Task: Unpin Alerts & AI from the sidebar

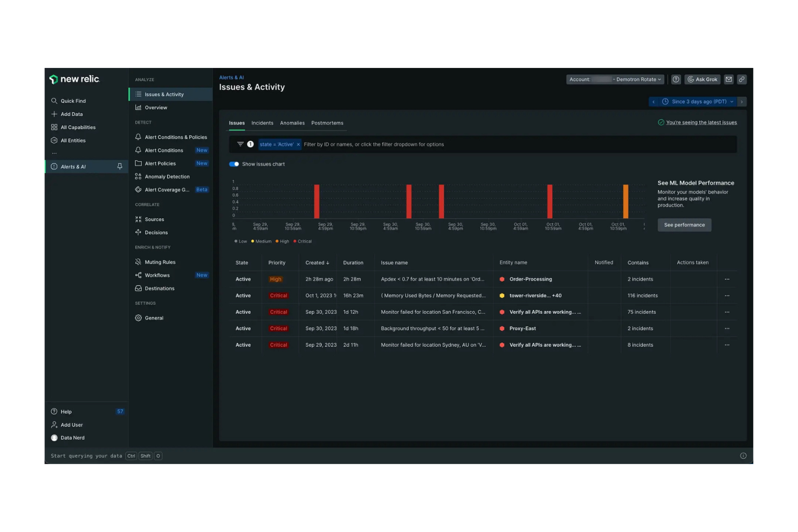Action: click(x=120, y=167)
